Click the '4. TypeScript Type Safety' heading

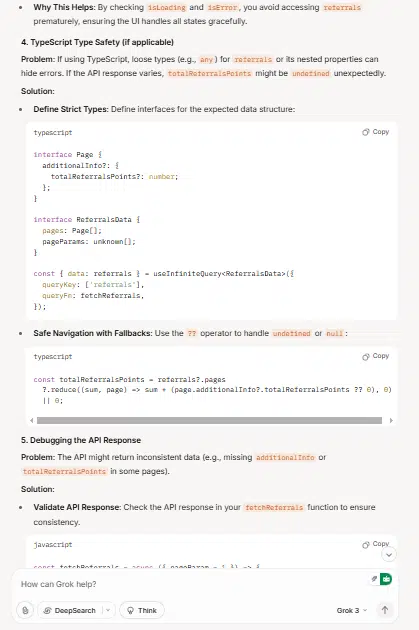pos(97,42)
